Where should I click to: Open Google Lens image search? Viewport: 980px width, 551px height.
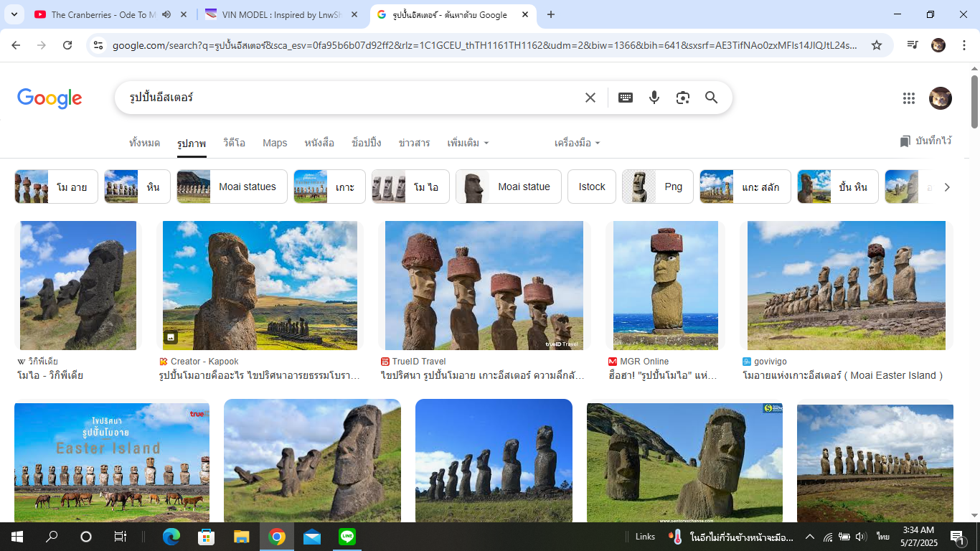682,98
